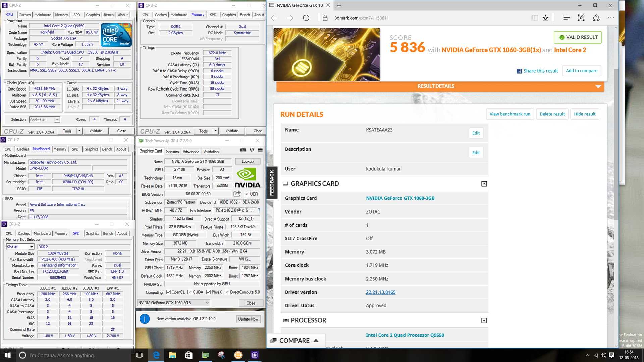Switch to Caches tab in top-left CPU-Z
This screenshot has width=644, height=362.
[24, 15]
